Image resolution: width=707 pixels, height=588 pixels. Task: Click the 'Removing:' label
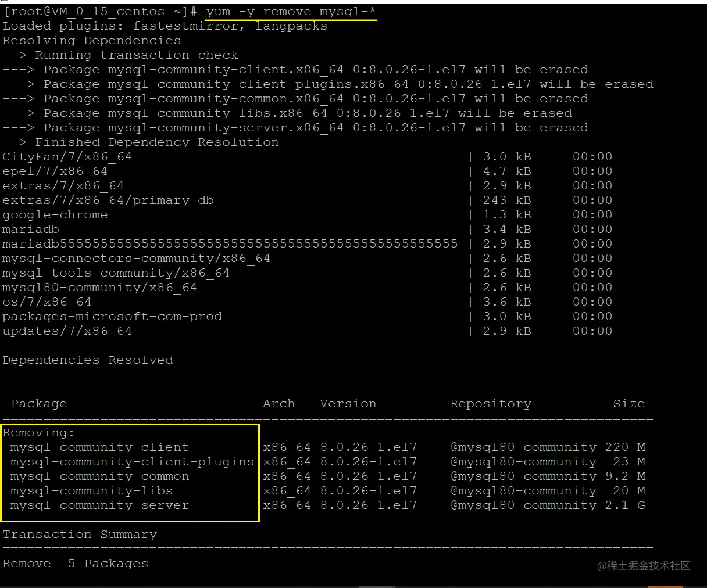tap(39, 433)
